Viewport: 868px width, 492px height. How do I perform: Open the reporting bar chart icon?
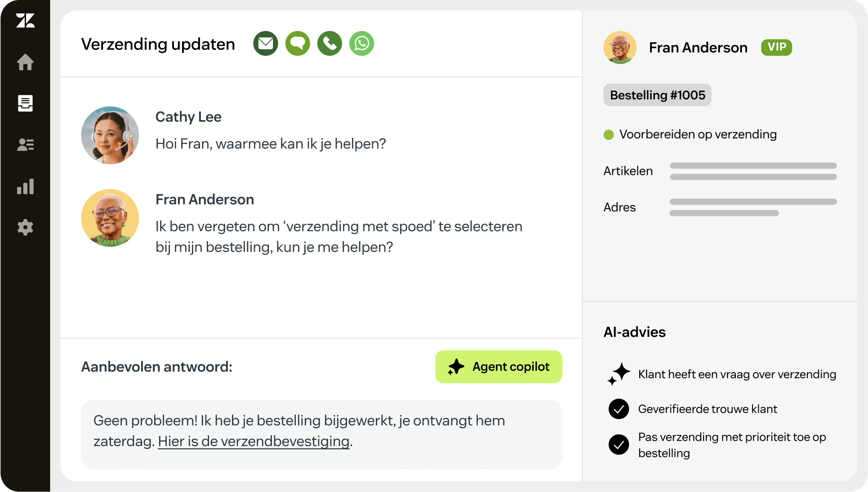[25, 186]
